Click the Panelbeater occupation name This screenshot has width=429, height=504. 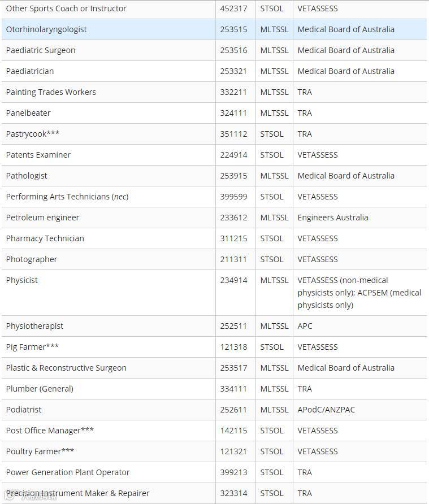point(28,113)
